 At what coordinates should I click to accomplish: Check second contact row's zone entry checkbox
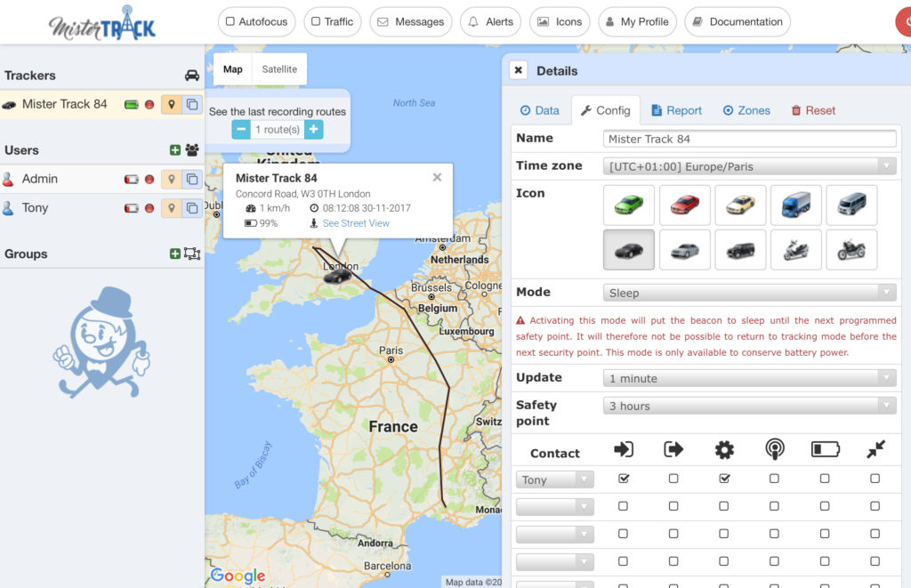(624, 506)
